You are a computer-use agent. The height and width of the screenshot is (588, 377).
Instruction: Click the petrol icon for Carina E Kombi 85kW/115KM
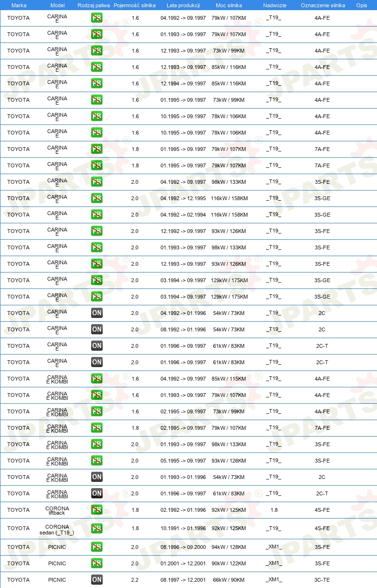(97, 379)
